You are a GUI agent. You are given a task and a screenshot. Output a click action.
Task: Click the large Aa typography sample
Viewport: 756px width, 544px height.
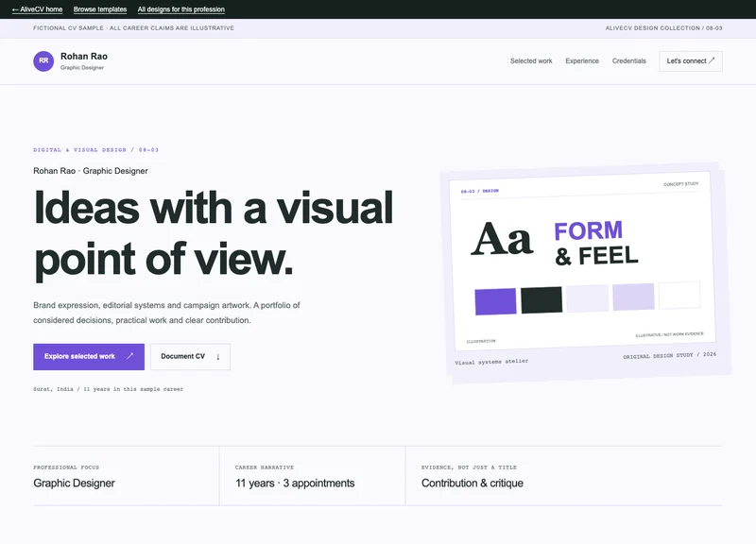pos(502,239)
